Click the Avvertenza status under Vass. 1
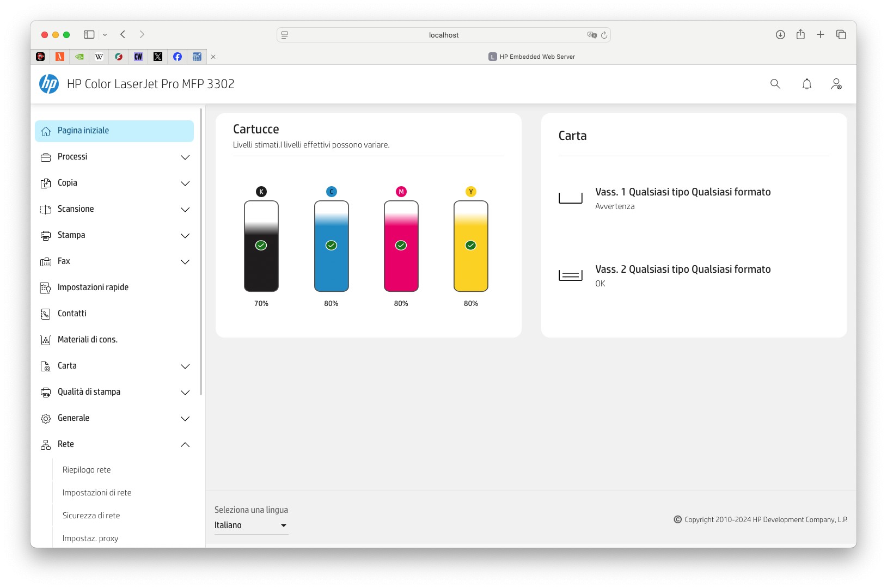The height and width of the screenshot is (588, 887). [615, 206]
